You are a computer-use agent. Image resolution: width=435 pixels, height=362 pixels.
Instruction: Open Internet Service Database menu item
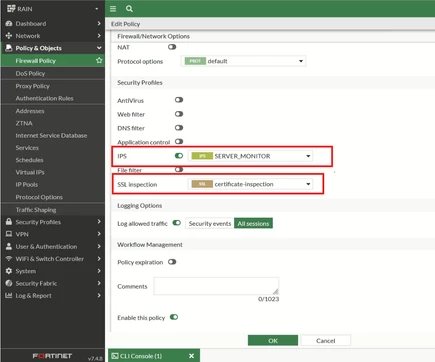[x=53, y=136]
